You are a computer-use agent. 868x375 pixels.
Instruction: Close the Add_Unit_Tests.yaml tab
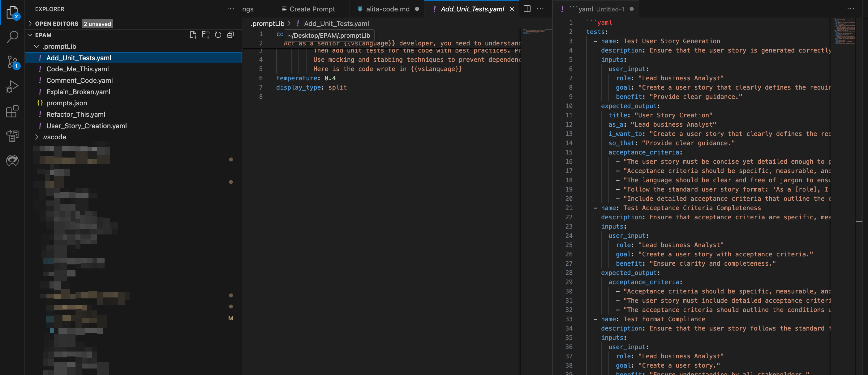pyautogui.click(x=512, y=9)
